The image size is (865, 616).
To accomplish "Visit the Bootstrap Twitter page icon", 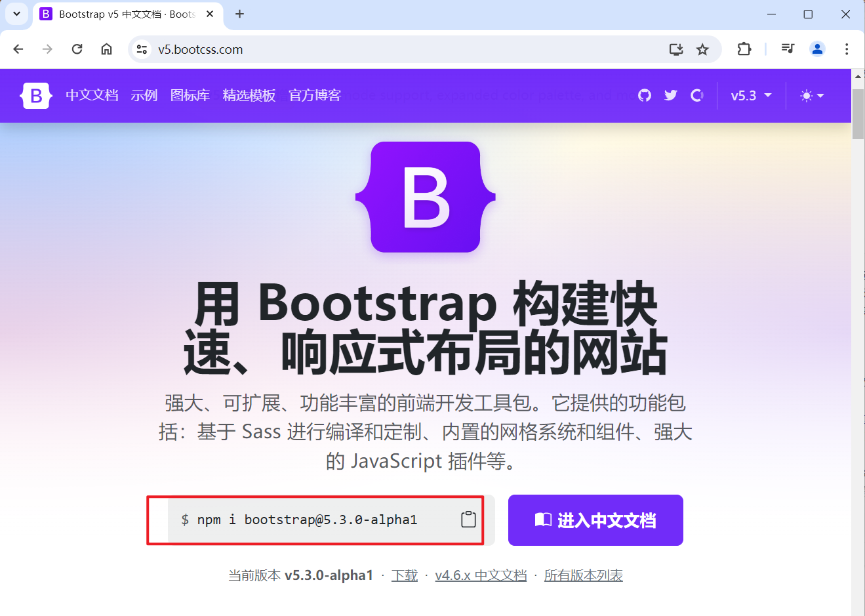I will [x=670, y=96].
